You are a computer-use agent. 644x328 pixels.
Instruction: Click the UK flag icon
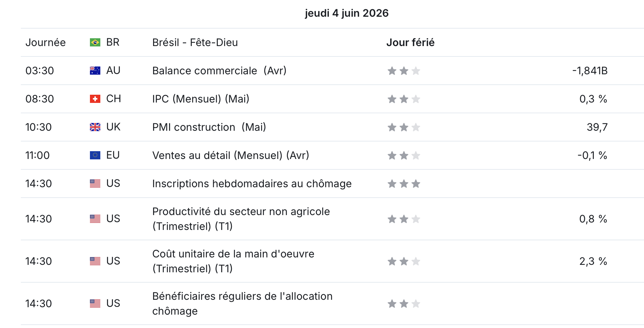tap(95, 127)
